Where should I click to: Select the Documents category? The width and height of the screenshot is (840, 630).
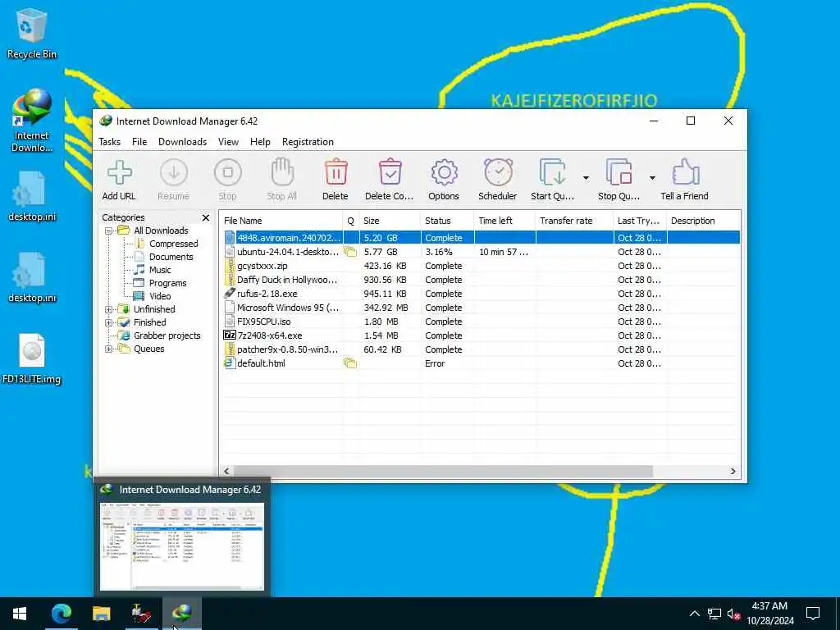tap(171, 257)
